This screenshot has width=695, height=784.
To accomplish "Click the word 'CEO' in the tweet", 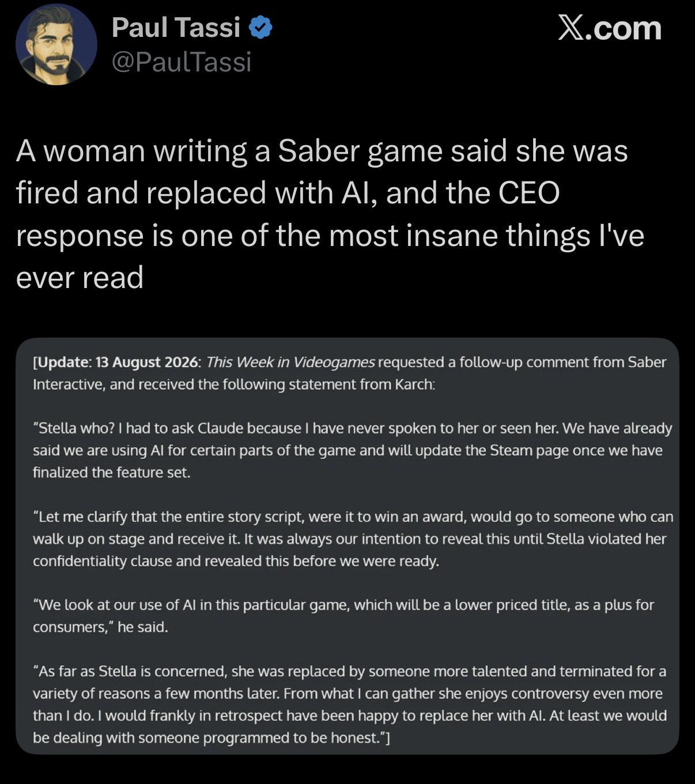I will coord(528,193).
